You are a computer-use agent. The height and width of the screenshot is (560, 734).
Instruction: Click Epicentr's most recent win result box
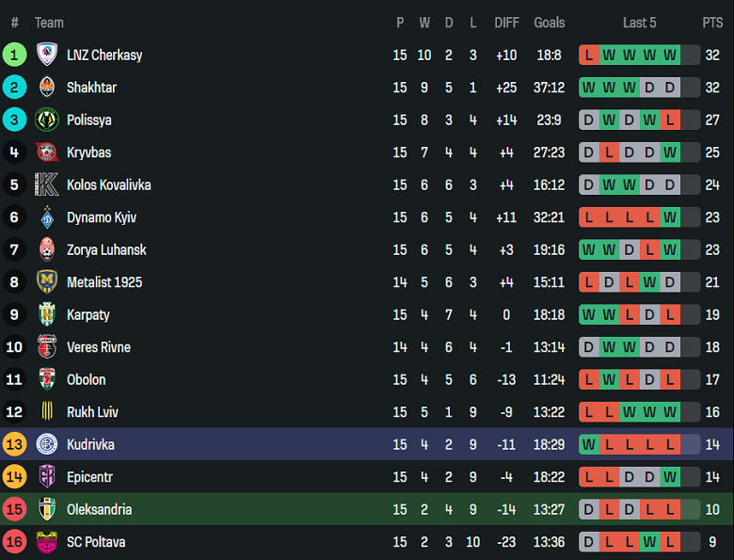tap(670, 477)
